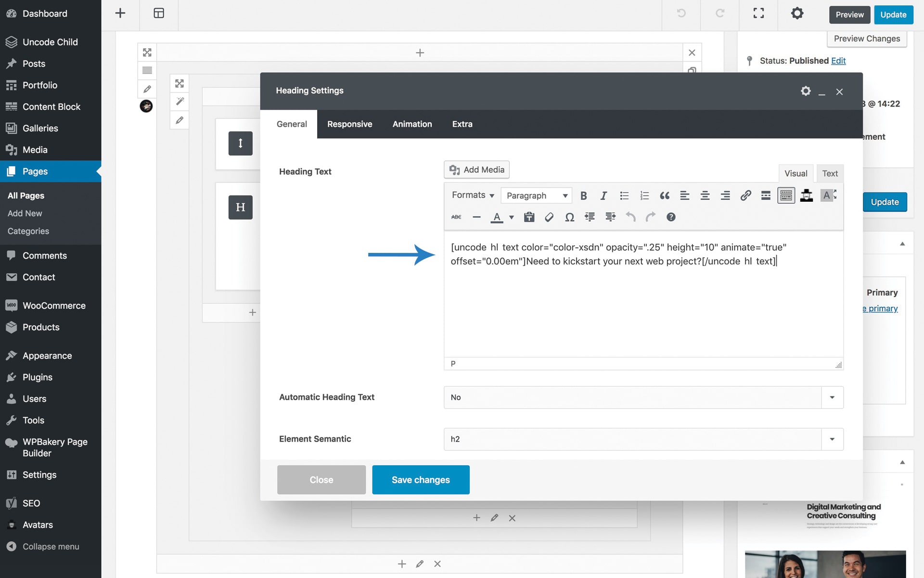Viewport: 924px width, 578px height.
Task: Toggle the toolbar kitchen sink button
Action: 786,196
